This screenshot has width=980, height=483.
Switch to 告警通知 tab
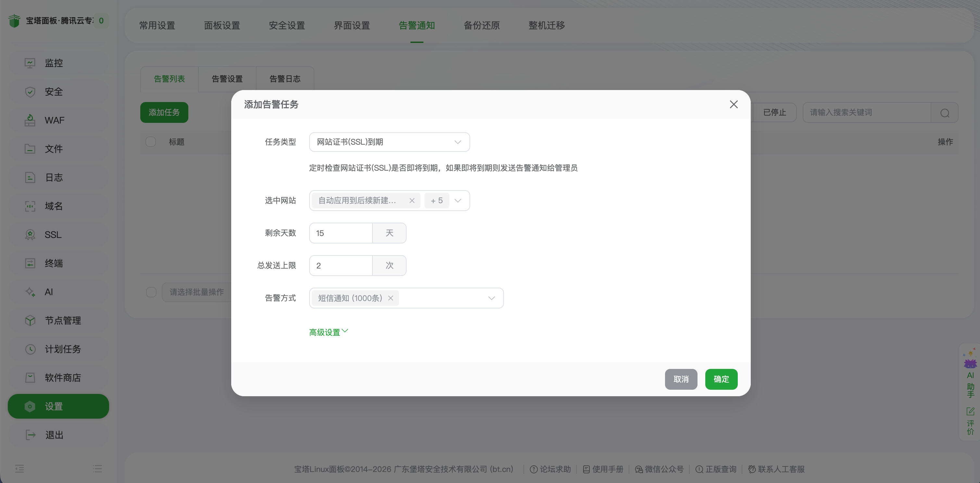pos(417,26)
